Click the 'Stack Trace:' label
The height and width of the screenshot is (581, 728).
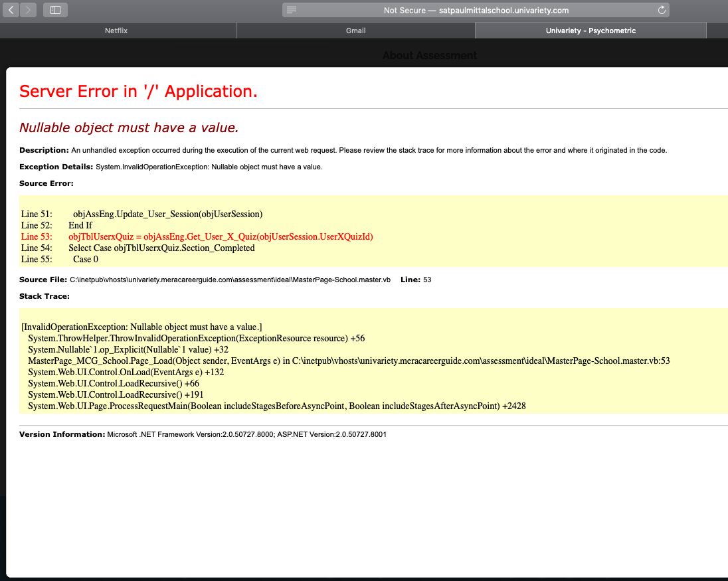point(45,296)
